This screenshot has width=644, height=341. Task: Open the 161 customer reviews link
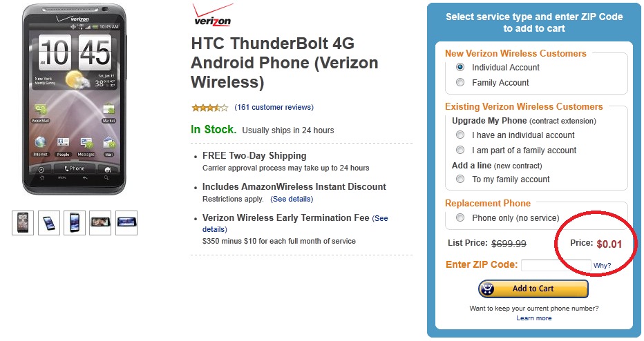tap(274, 107)
